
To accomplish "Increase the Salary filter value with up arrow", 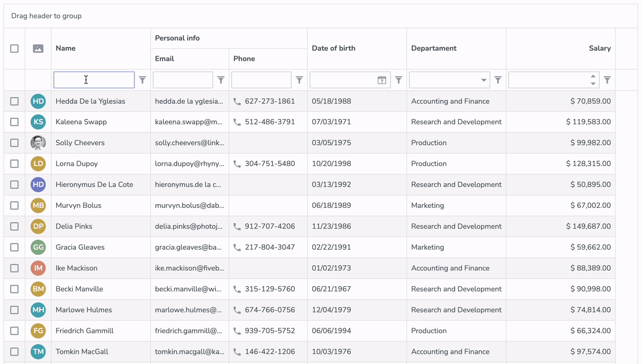I will click(593, 77).
